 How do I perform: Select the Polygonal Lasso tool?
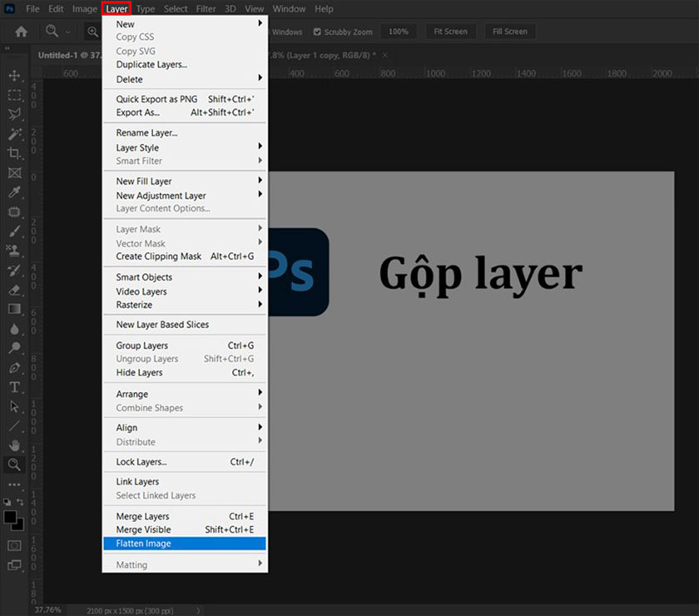coord(14,114)
